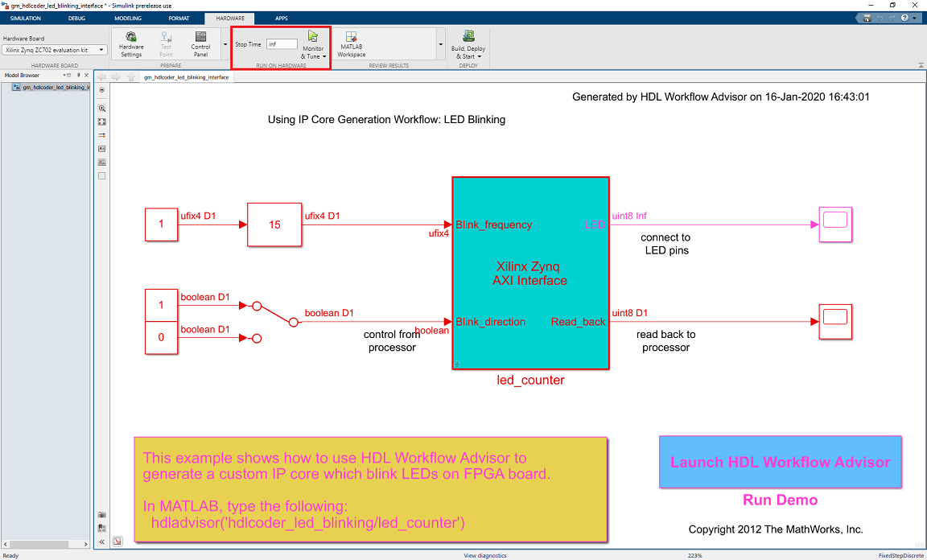927x560 pixels.
Task: Collapse the toolstrip with the up-arrow icon
Action: coord(921,65)
